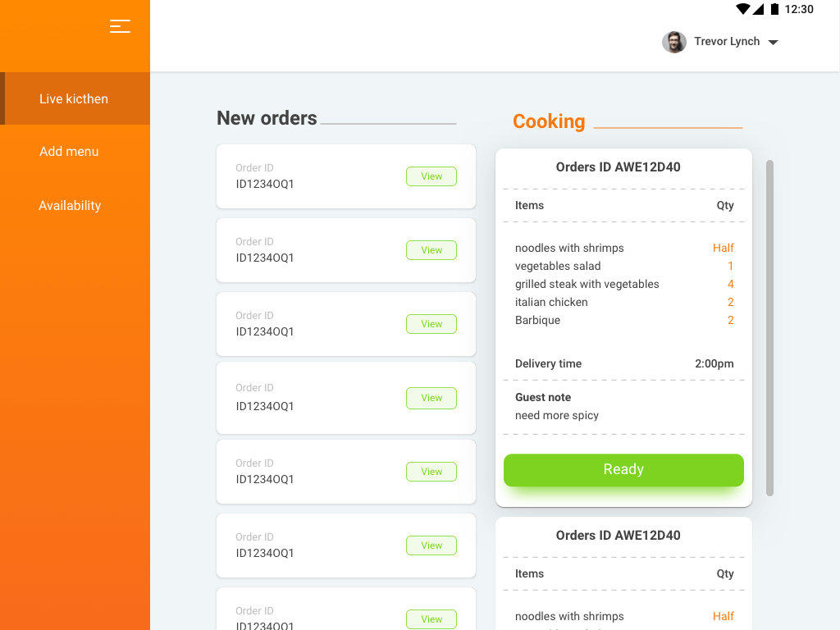
Task: Tap View on the fifth new order
Action: pos(431,472)
